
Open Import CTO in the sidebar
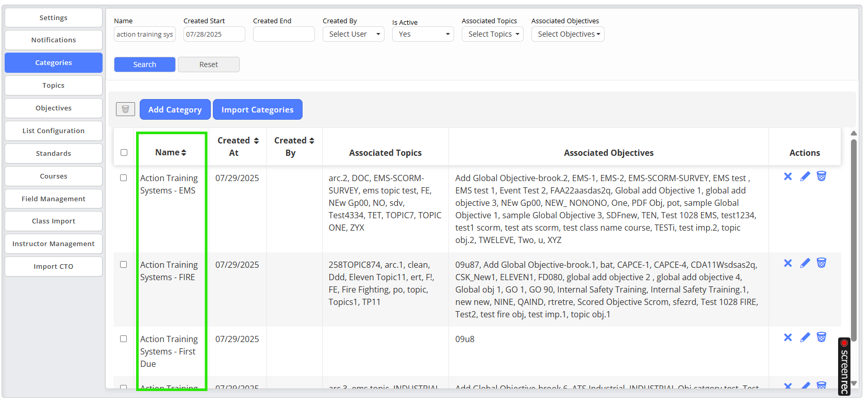(54, 266)
